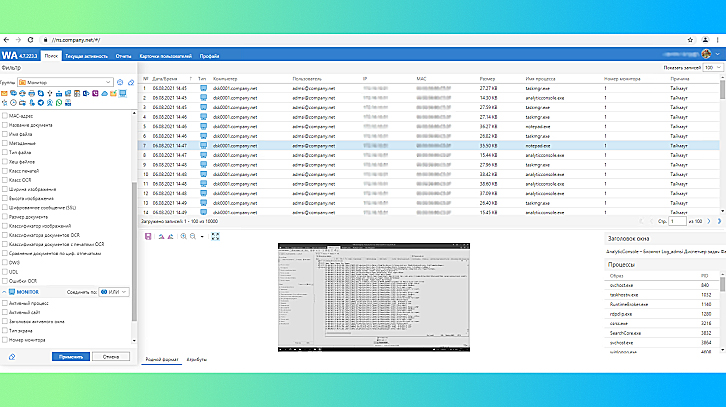Zoom in on the screenshot preview
Viewport: 726px width, 407px height.
184,236
